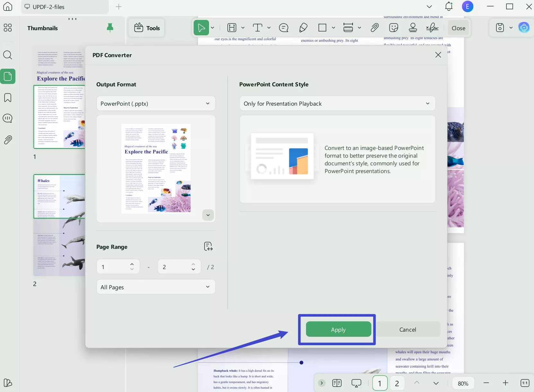Select the pen markup tool

pyautogui.click(x=303, y=28)
